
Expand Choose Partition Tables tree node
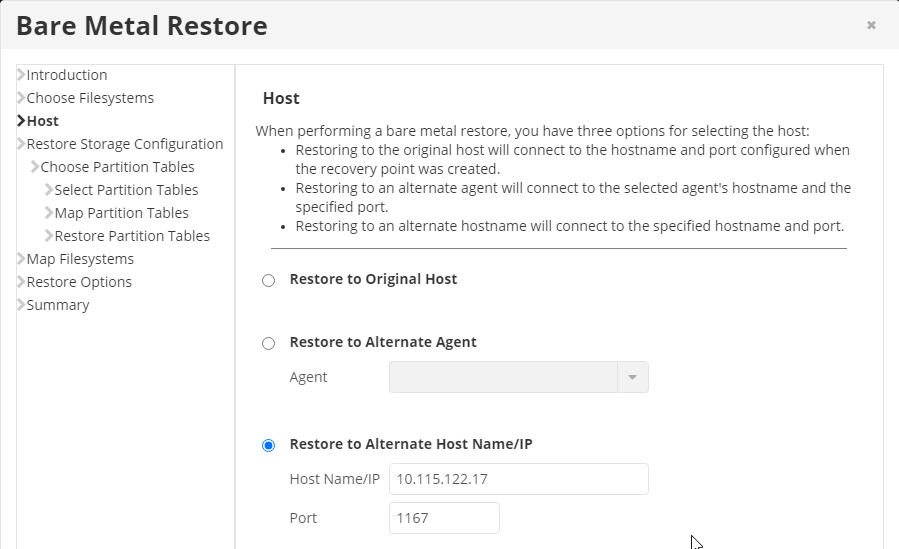(x=35, y=167)
